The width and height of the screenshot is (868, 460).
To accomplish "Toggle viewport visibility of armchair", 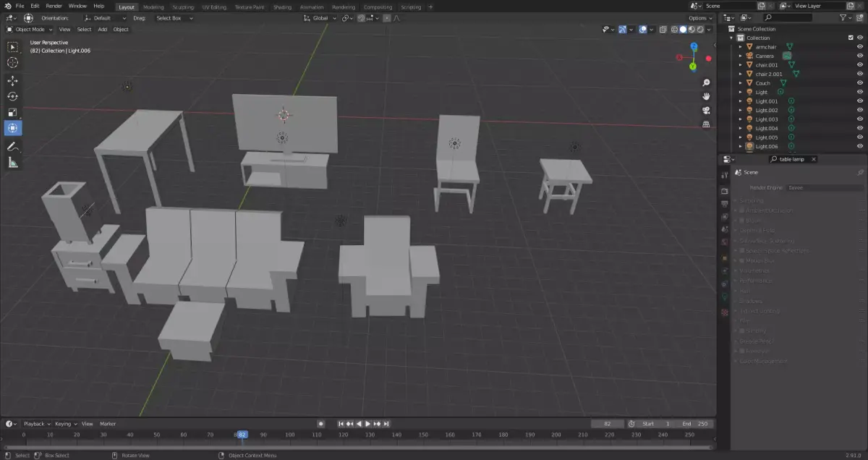I will (x=860, y=46).
